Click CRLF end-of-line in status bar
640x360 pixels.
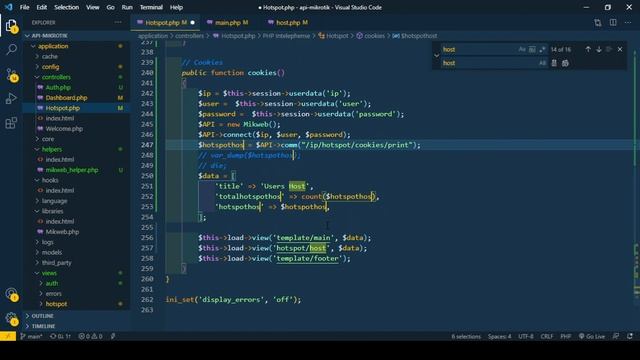coord(547,336)
